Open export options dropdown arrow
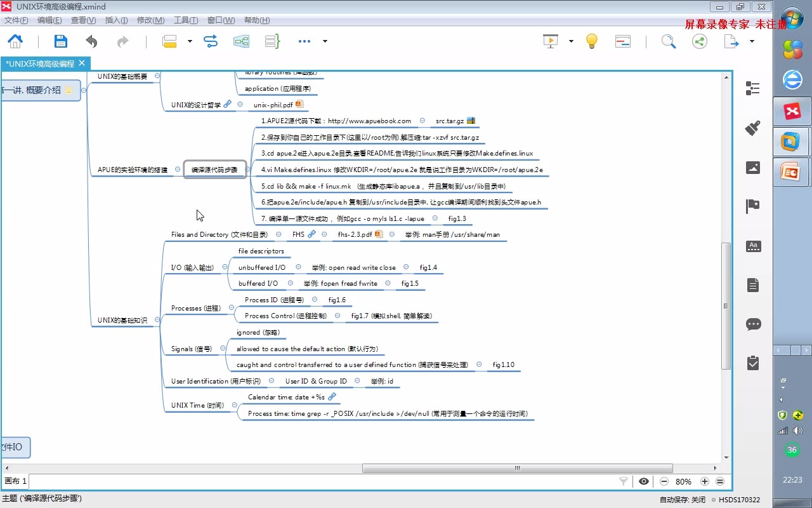The height and width of the screenshot is (508, 812). click(x=752, y=41)
